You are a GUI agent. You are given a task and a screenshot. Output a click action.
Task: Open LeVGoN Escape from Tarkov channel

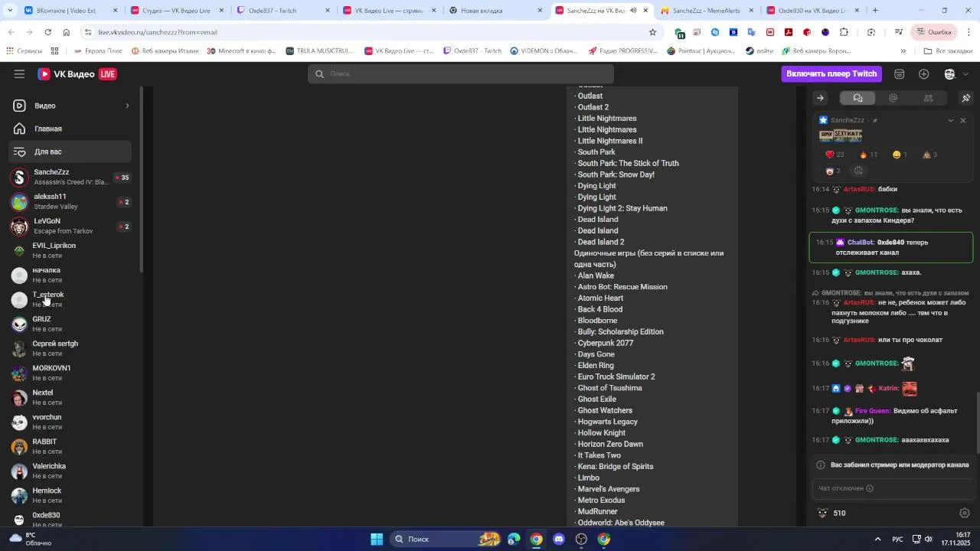click(70, 227)
